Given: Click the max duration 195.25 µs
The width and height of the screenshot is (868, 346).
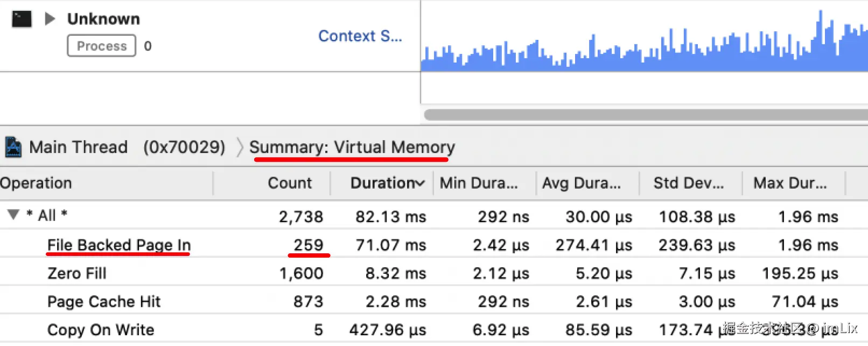Looking at the screenshot, I should click(800, 274).
